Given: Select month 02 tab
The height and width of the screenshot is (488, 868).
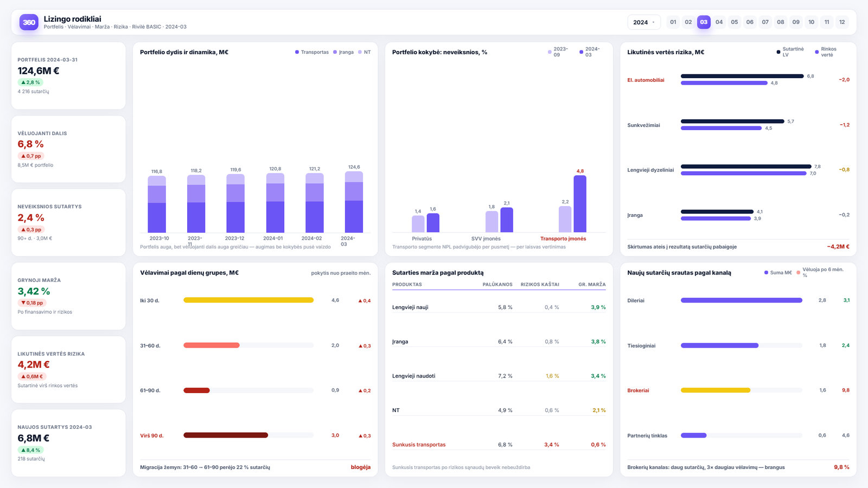Looking at the screenshot, I should 688,22.
